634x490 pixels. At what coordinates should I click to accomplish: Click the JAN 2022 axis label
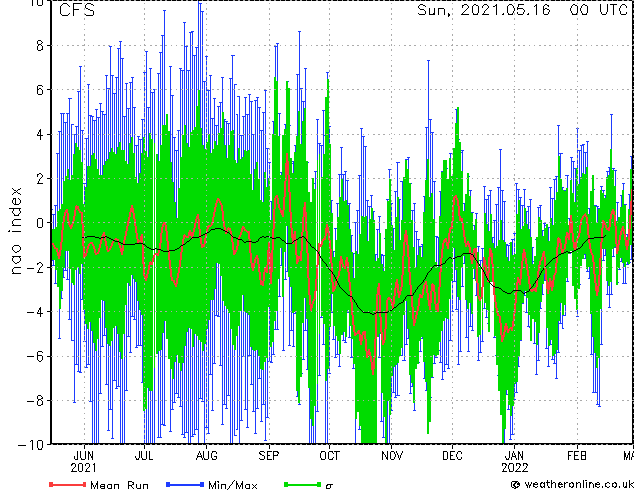(515, 462)
